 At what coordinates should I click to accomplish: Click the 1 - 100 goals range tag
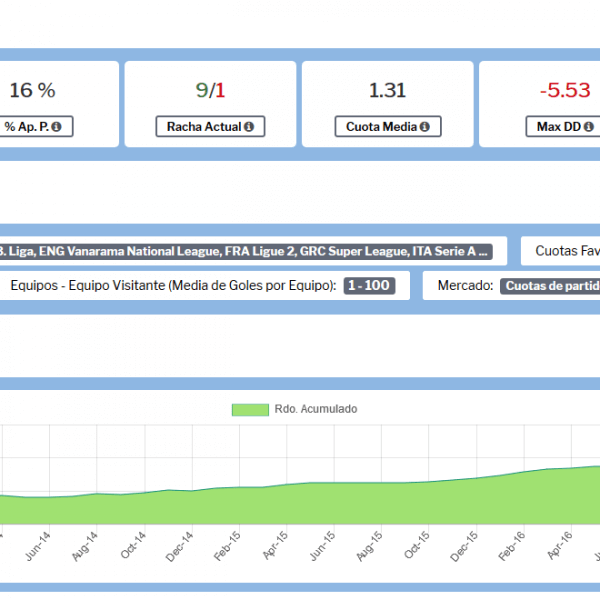(369, 285)
